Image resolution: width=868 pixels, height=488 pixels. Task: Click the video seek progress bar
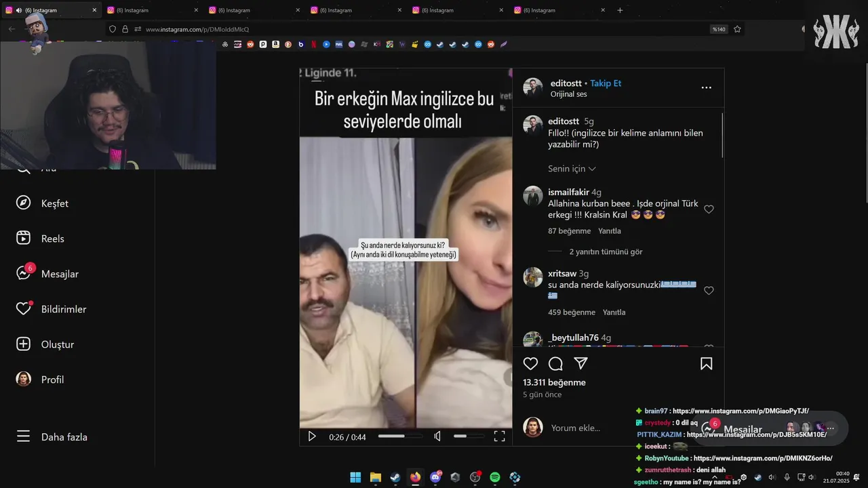400,436
